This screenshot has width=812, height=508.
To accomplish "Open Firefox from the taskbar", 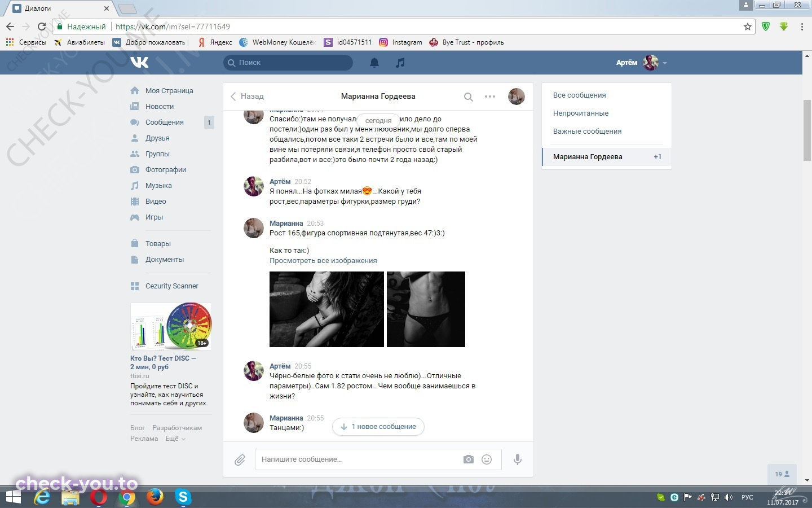I will pos(155,497).
